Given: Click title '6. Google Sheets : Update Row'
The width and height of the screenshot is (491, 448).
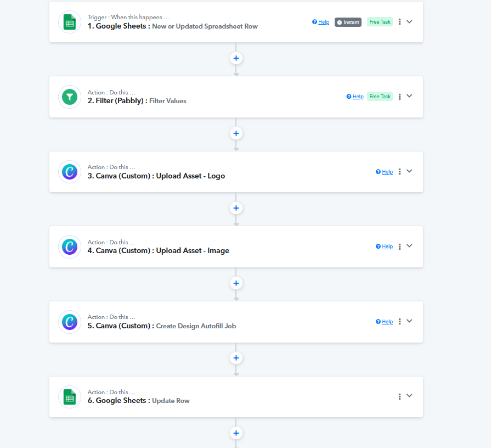Looking at the screenshot, I should click(138, 401).
